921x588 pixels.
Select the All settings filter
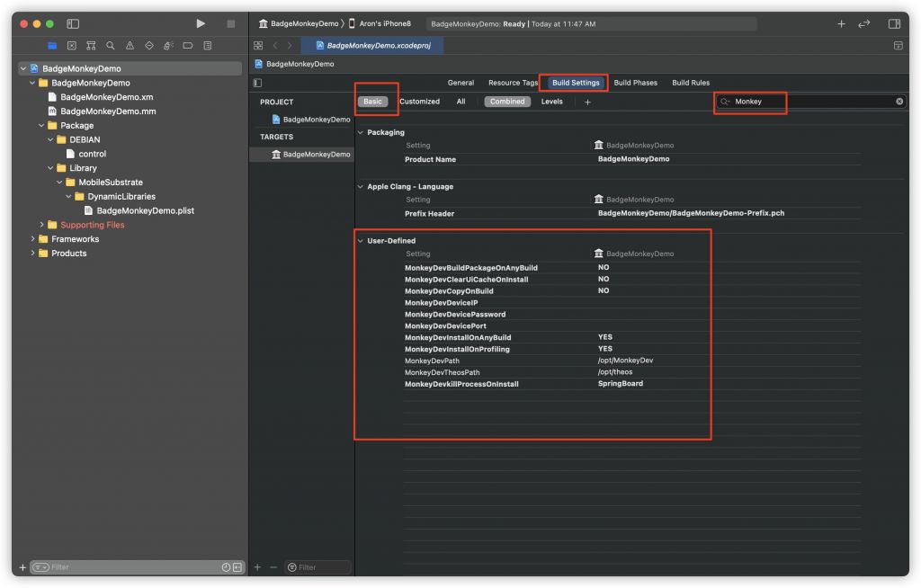pos(461,102)
